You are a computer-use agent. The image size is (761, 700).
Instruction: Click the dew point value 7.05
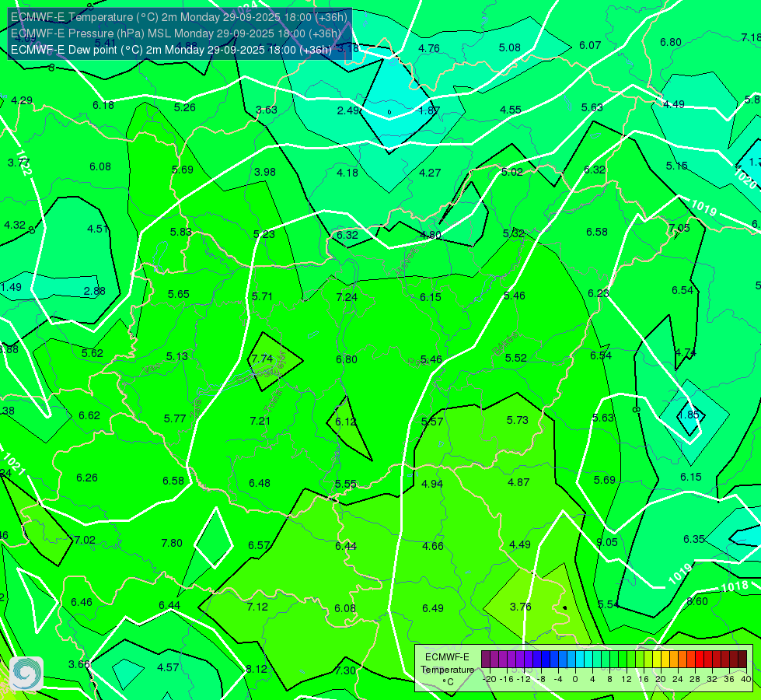pyautogui.click(x=679, y=228)
